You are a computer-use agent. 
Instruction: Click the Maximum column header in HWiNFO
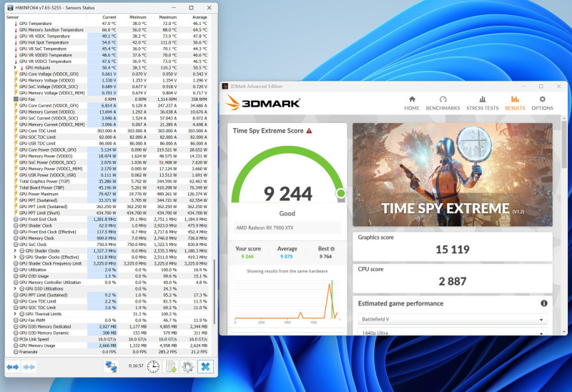pyautogui.click(x=168, y=17)
